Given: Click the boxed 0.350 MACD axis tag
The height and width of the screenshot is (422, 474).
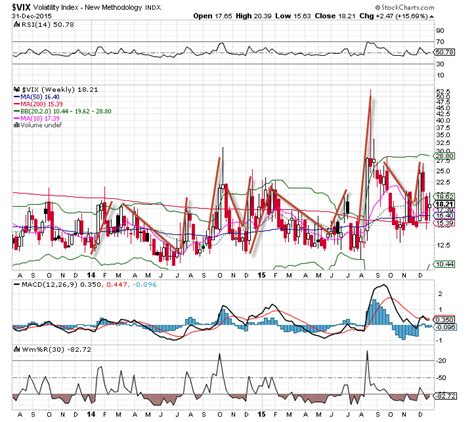Looking at the screenshot, I should (x=444, y=320).
